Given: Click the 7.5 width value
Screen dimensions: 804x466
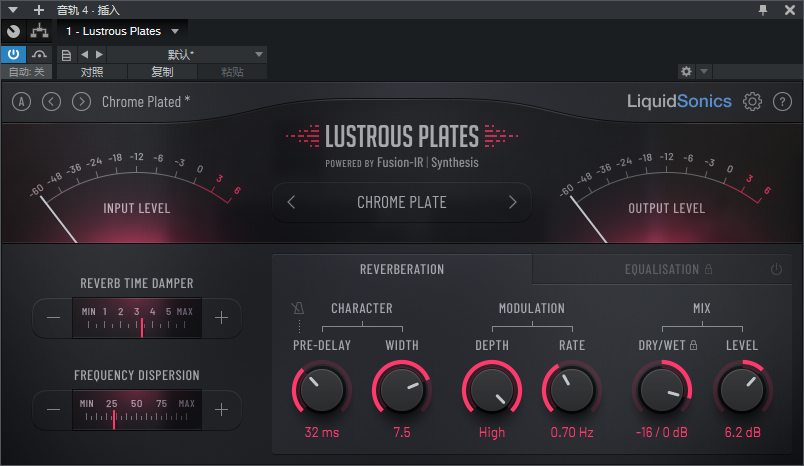Looking at the screenshot, I should [401, 432].
